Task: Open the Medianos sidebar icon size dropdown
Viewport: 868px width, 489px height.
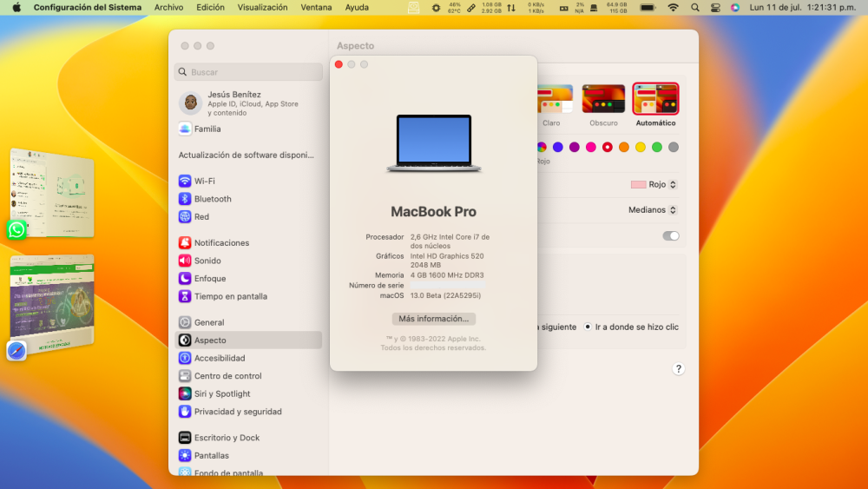Action: coord(653,210)
